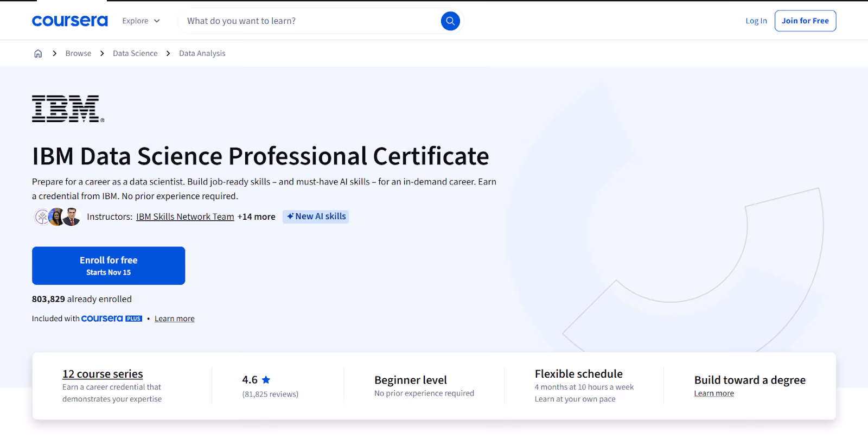
Task: Click 4 months at 10 hours a week
Action: click(x=584, y=387)
